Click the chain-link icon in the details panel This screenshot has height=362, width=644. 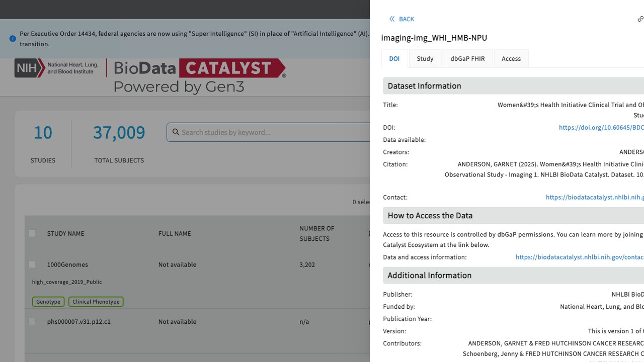click(x=640, y=19)
